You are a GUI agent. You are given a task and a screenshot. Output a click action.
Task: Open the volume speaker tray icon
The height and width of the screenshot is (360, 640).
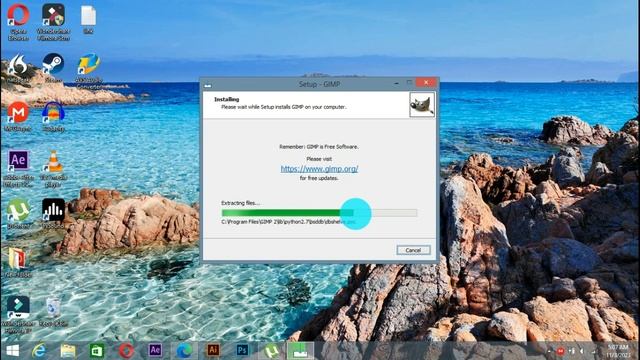click(x=582, y=351)
